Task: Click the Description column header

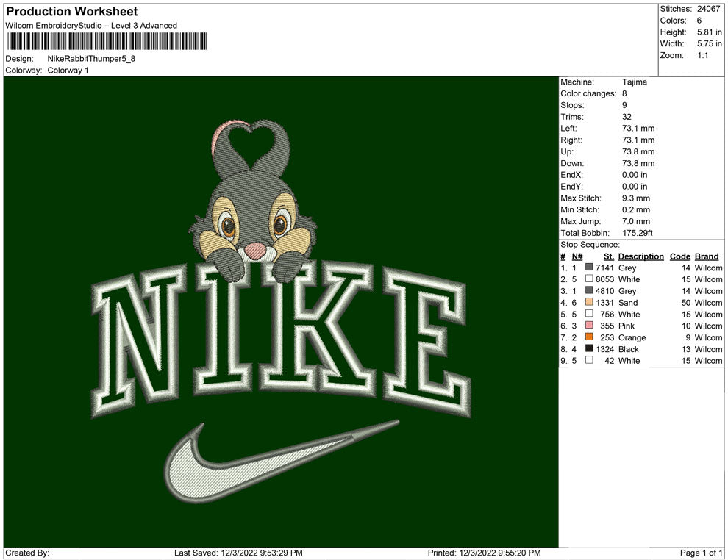Action: (x=640, y=256)
